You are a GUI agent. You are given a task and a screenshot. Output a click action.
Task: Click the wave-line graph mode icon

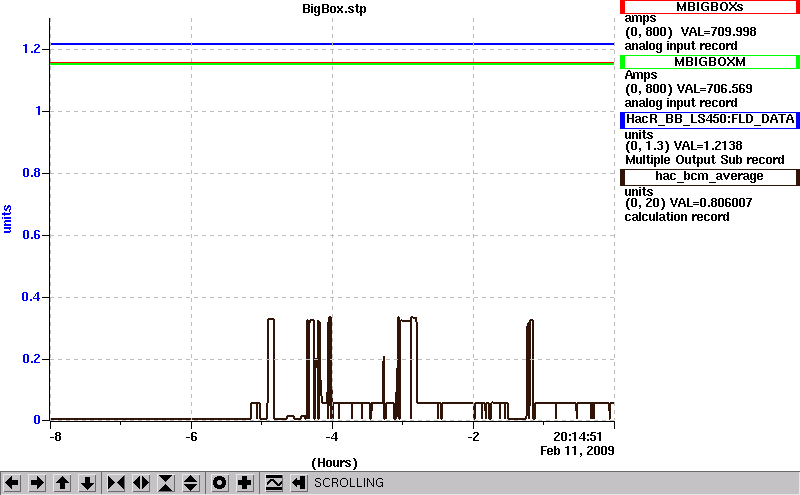click(x=274, y=483)
